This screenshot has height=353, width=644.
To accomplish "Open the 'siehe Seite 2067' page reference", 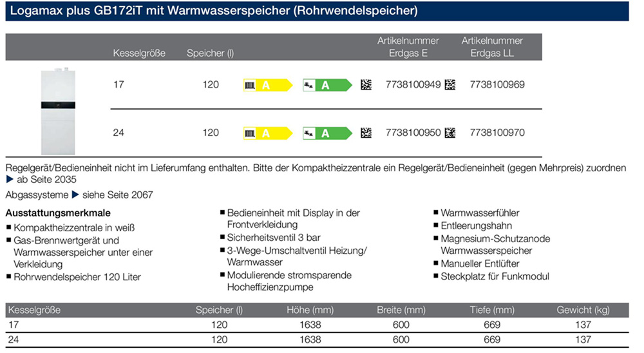I will 117,195.
